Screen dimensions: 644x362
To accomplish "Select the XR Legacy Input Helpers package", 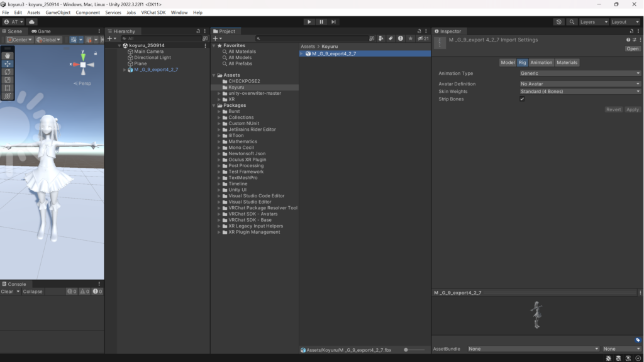I will (255, 226).
